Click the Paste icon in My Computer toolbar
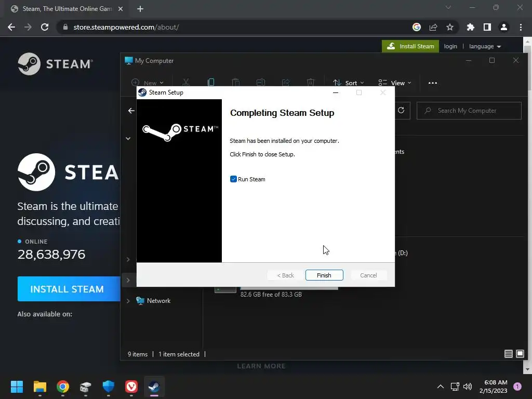The image size is (532, 399). click(235, 83)
